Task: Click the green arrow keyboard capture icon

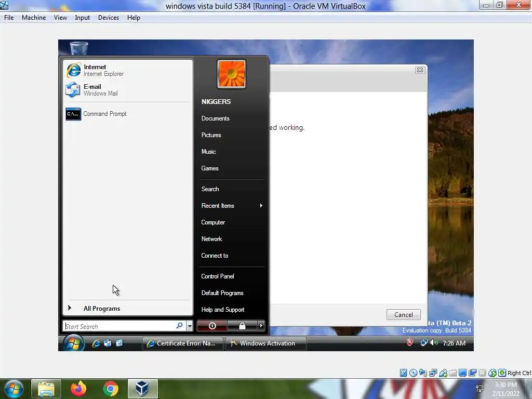Action: click(502, 373)
